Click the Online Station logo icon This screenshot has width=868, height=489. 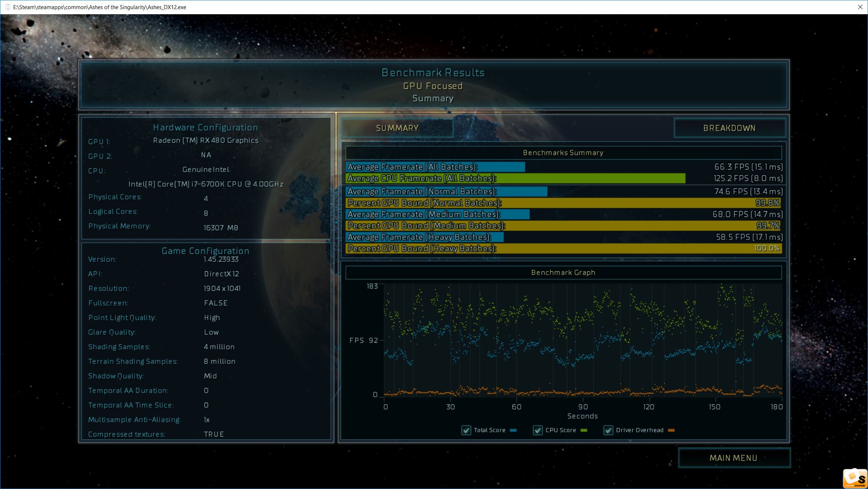pyautogui.click(x=855, y=478)
